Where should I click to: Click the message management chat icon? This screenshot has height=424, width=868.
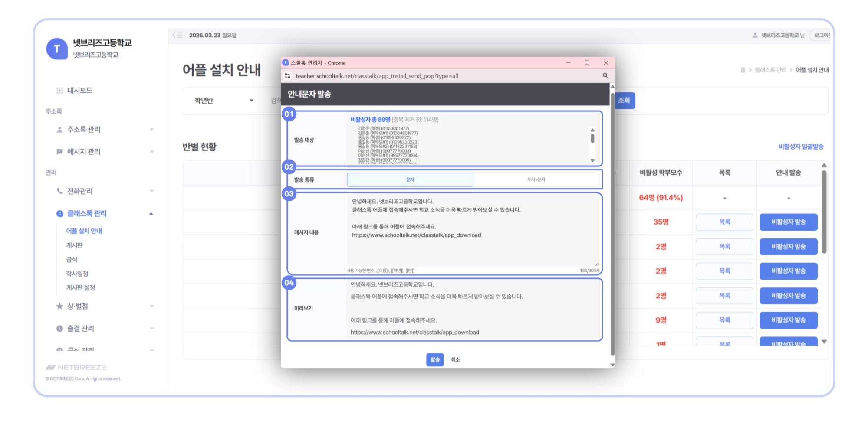[59, 152]
